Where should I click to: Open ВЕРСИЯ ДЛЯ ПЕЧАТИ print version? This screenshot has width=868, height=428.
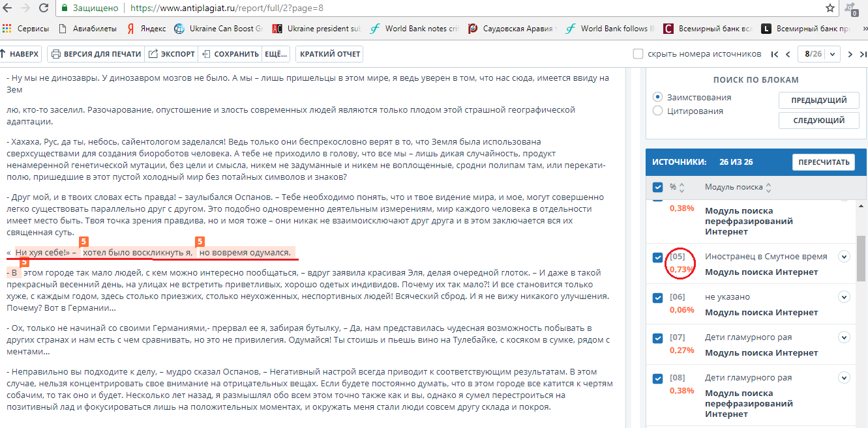[x=96, y=54]
